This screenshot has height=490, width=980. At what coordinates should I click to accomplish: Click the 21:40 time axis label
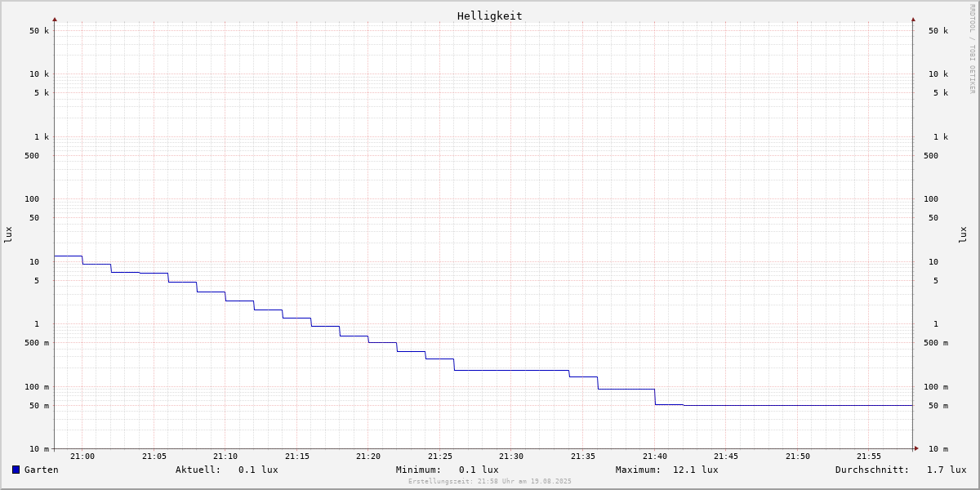pyautogui.click(x=655, y=457)
